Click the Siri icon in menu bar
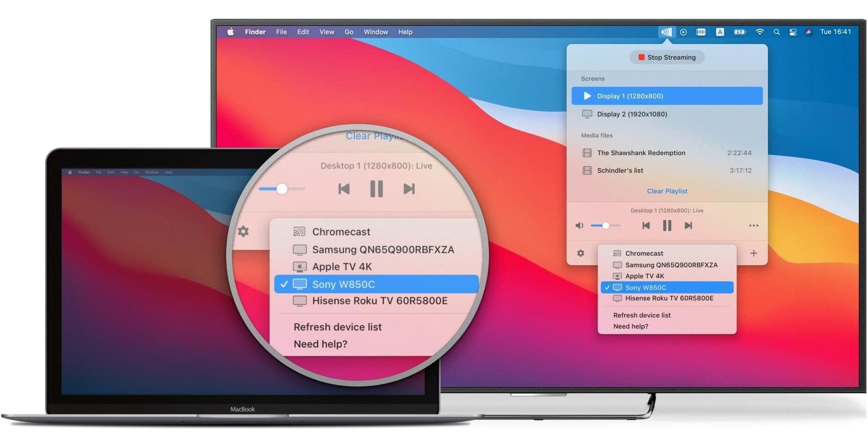The image size is (868, 443). [808, 32]
